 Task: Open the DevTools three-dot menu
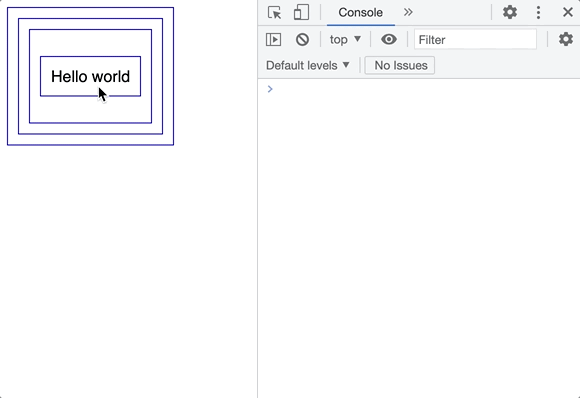tap(538, 13)
